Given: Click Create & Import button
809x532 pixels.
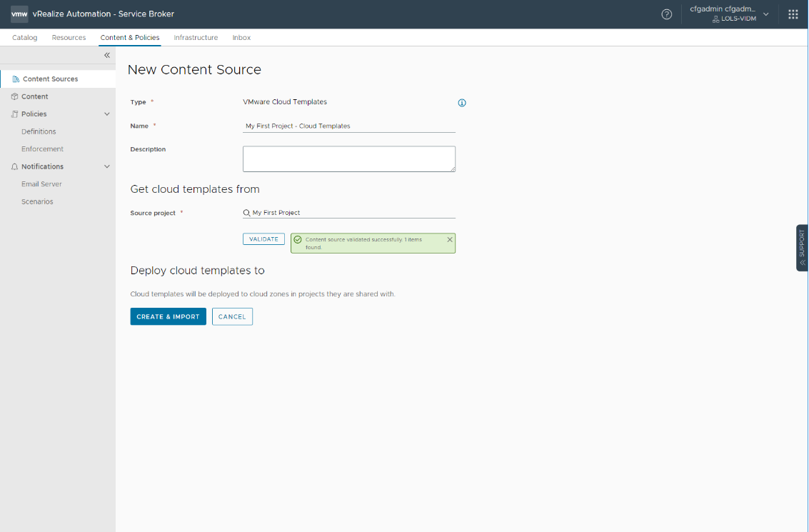Looking at the screenshot, I should (169, 316).
